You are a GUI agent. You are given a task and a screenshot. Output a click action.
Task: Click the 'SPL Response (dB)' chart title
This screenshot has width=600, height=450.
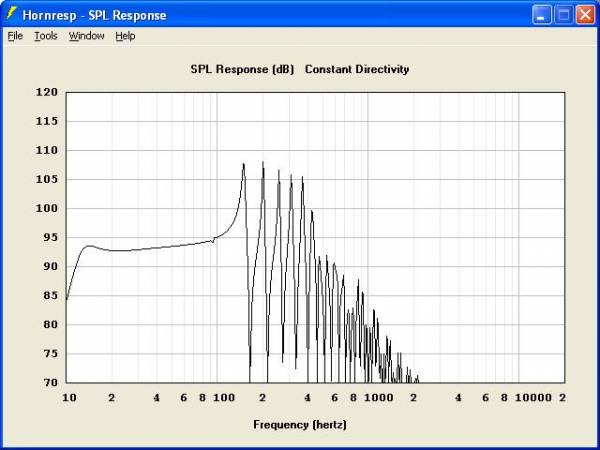242,69
